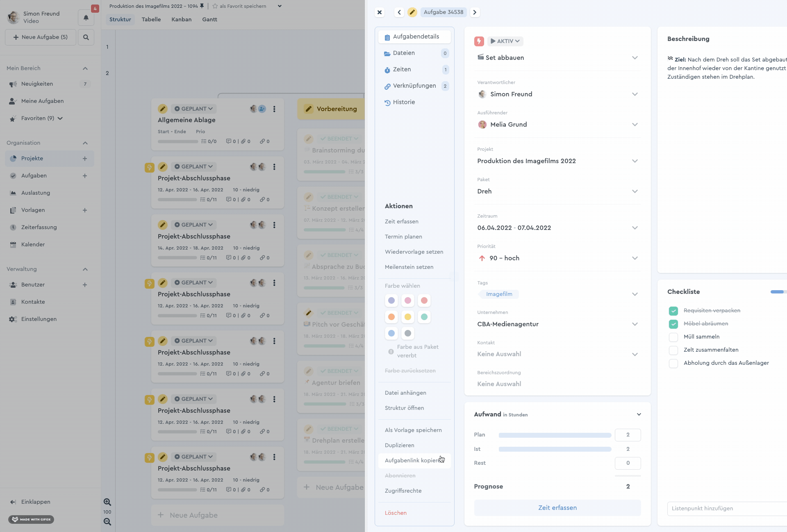Image resolution: width=787 pixels, height=532 pixels.
Task: Click the zoom out magnifier icon
Action: (107, 522)
